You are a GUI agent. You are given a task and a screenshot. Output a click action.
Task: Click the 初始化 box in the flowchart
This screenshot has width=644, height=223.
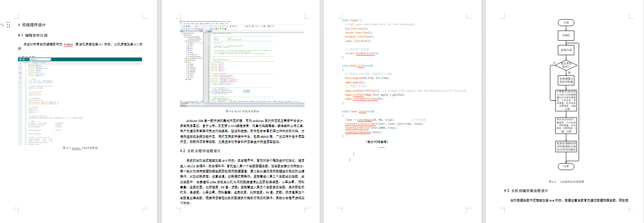point(566,35)
